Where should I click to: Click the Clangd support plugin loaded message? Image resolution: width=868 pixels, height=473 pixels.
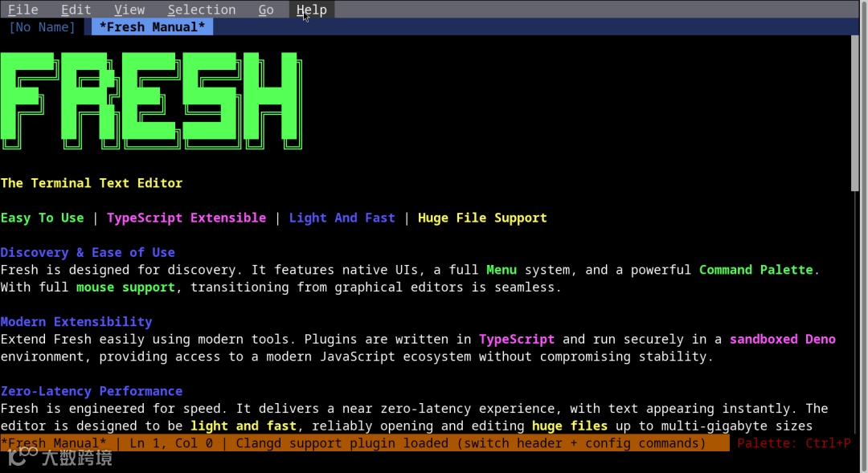471,443
